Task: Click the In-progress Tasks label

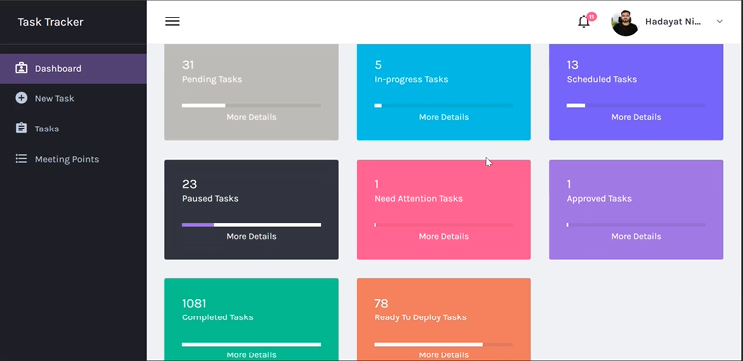Action: click(411, 79)
